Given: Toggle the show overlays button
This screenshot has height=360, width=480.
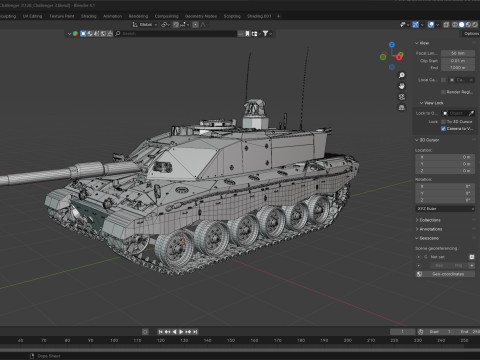Looking at the screenshot, I should 431,25.
